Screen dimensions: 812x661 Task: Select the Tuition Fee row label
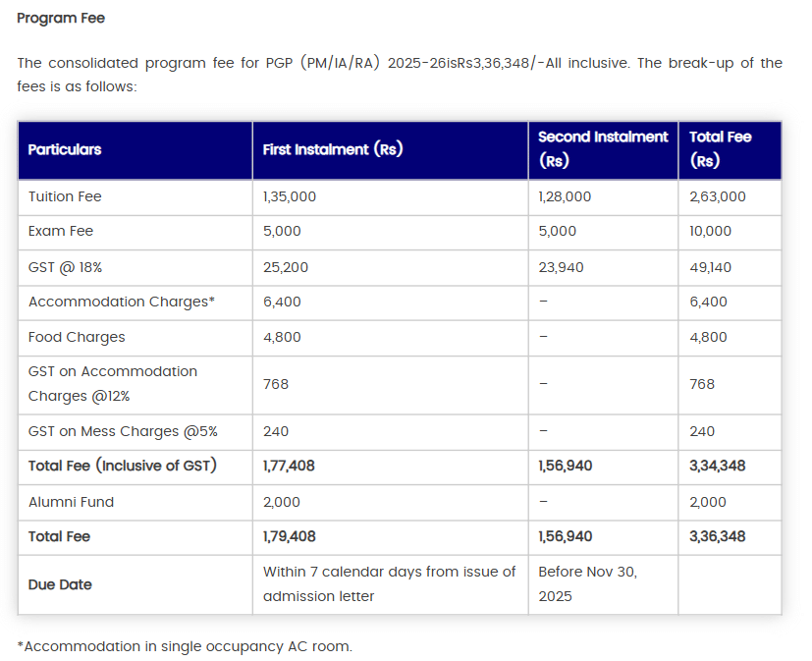65,196
